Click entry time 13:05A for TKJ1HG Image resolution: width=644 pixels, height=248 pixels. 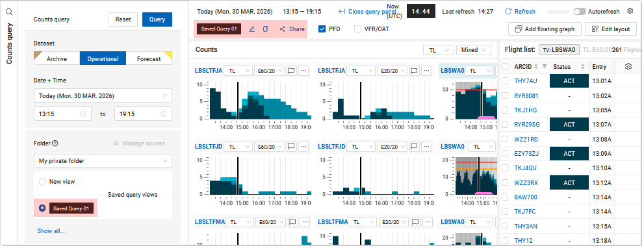pos(602,110)
